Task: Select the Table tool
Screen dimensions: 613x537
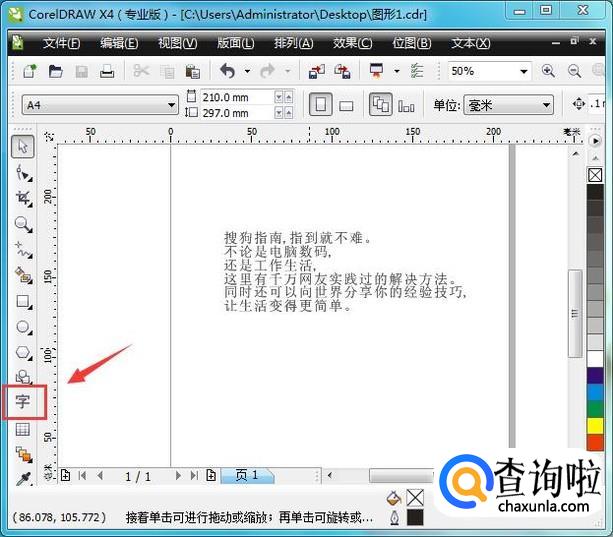Action: [x=23, y=430]
